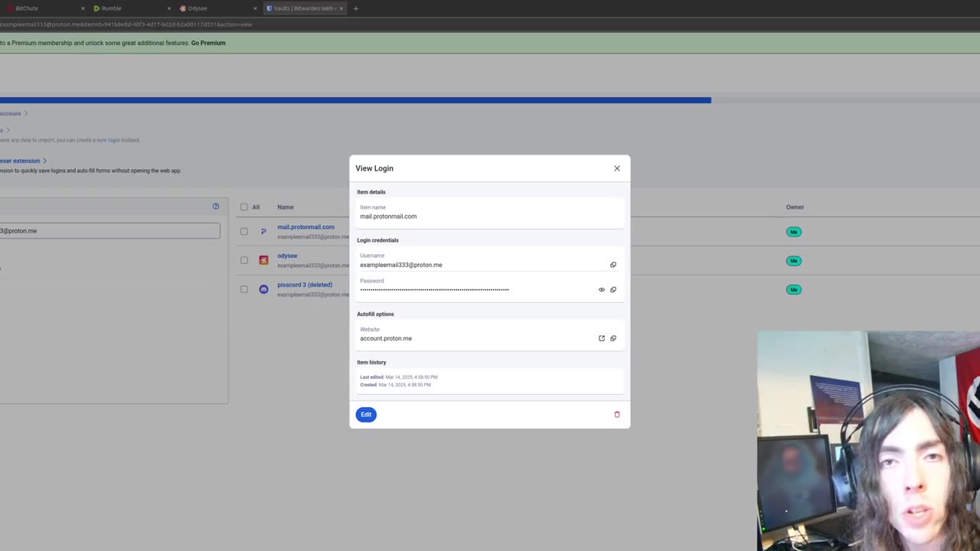Viewport: 980px width, 551px height.
Task: Click the Name column header
Action: tap(286, 207)
